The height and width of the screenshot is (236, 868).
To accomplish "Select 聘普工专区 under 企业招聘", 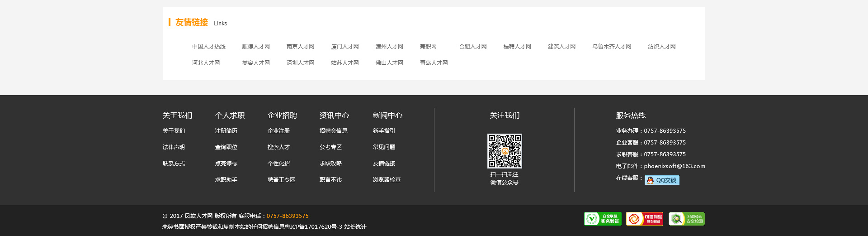I will (x=281, y=180).
